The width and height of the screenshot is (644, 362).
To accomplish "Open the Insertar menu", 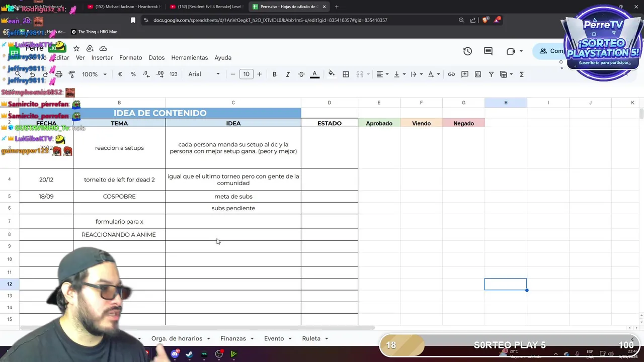I will point(102,58).
